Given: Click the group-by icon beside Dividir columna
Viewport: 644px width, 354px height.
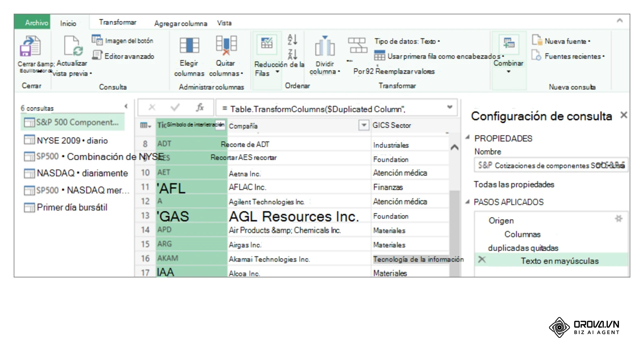Looking at the screenshot, I should pos(357,45).
